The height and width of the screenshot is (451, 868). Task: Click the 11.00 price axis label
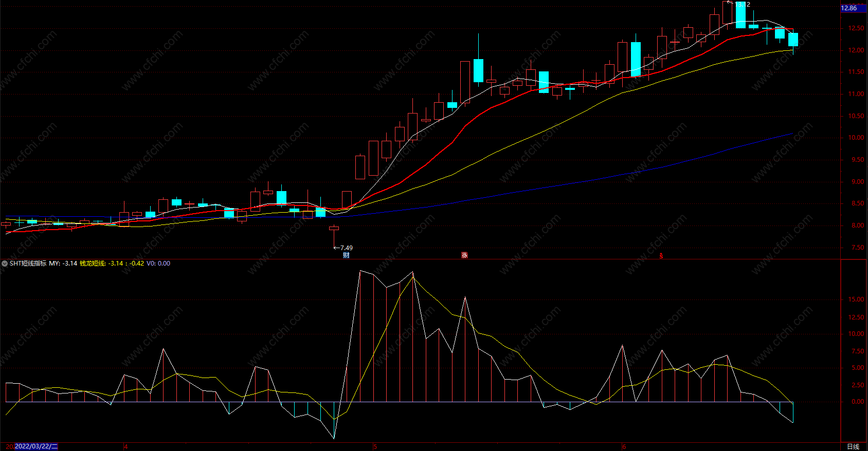click(856, 94)
